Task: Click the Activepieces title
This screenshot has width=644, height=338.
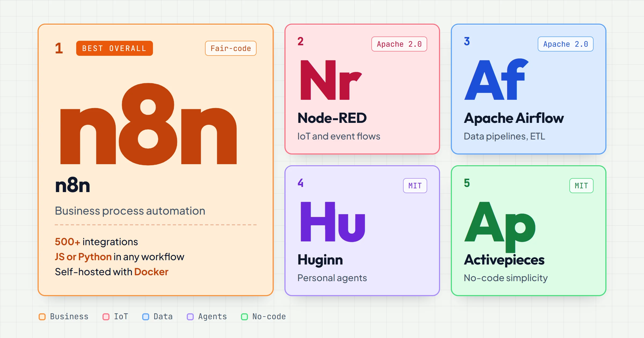Action: pos(504,260)
